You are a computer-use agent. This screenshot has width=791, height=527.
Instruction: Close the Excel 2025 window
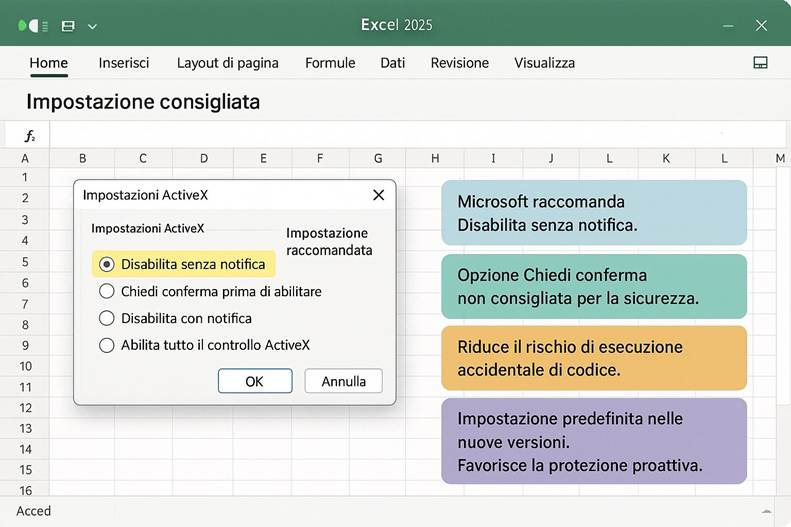click(761, 26)
